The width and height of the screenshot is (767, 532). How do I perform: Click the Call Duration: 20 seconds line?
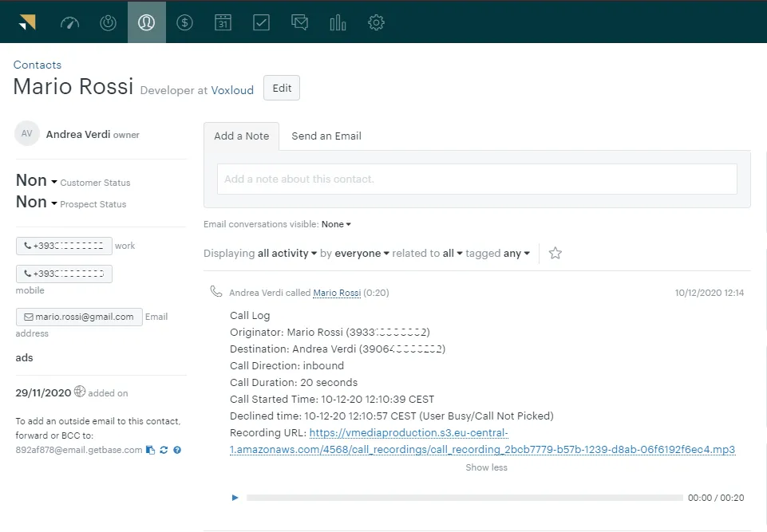tap(294, 382)
